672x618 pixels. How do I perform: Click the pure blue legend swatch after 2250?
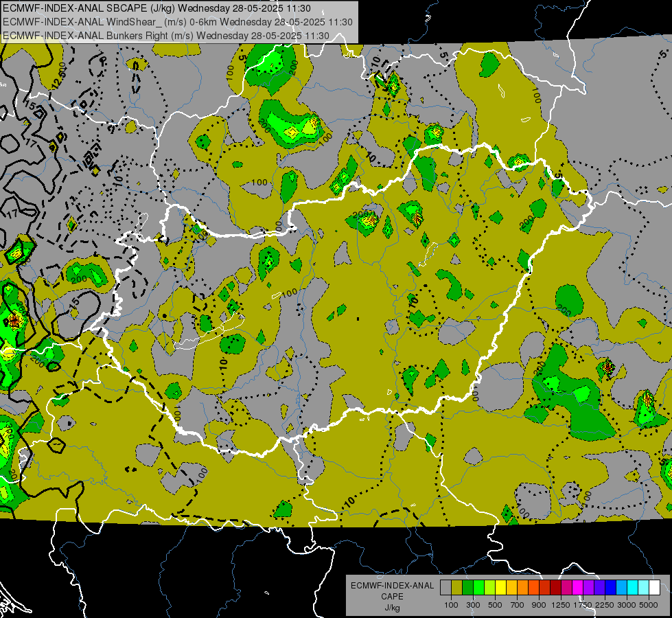coord(611,587)
